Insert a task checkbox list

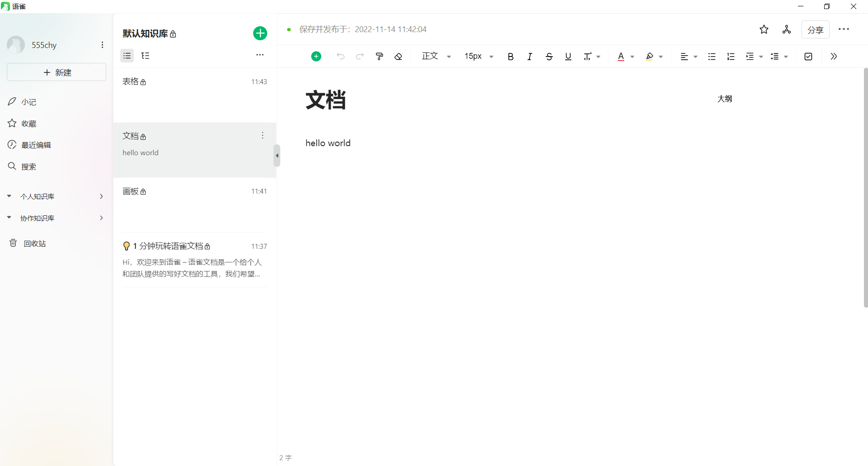click(x=809, y=57)
